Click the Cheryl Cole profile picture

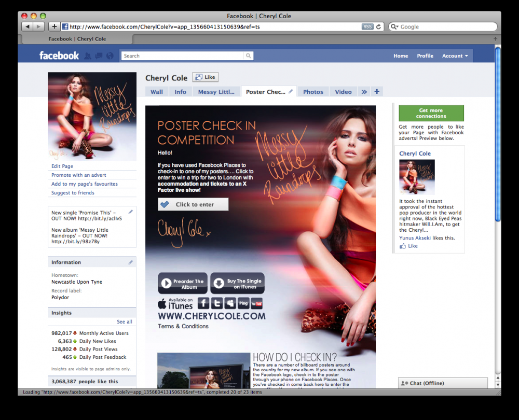92,117
